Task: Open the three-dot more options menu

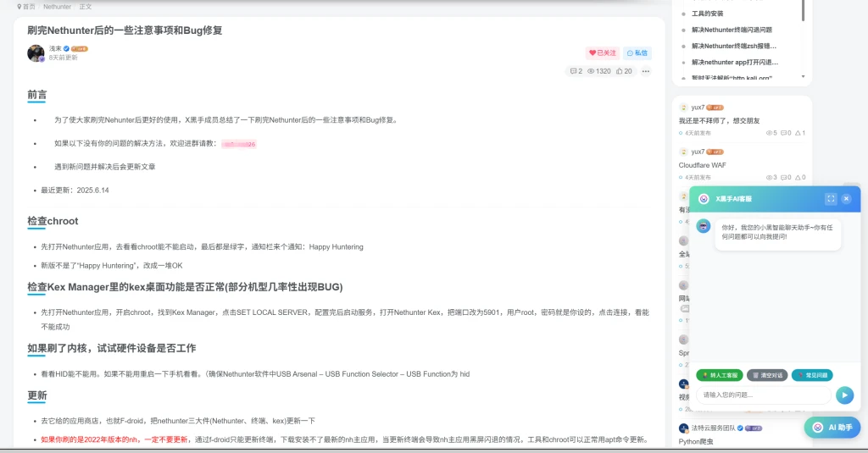Action: tap(645, 71)
